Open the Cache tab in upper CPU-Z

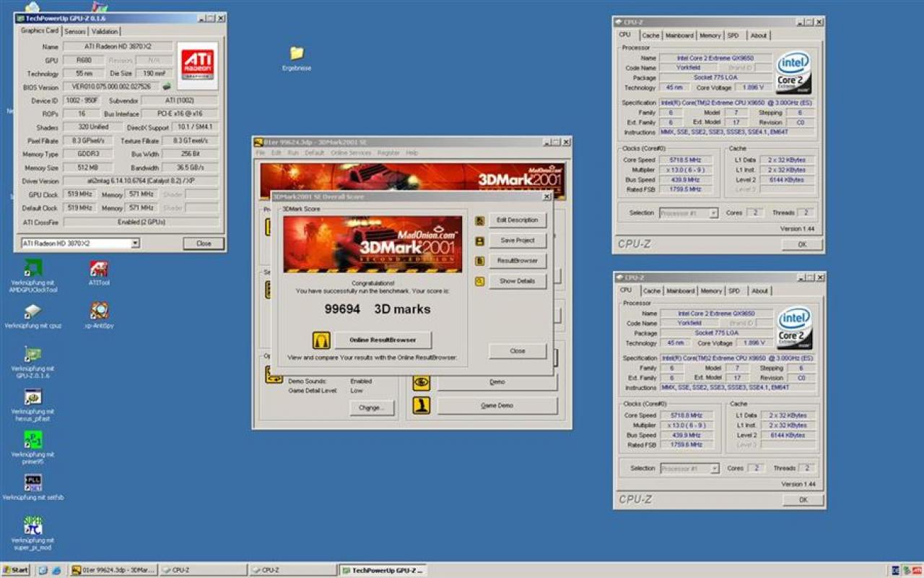(650, 35)
